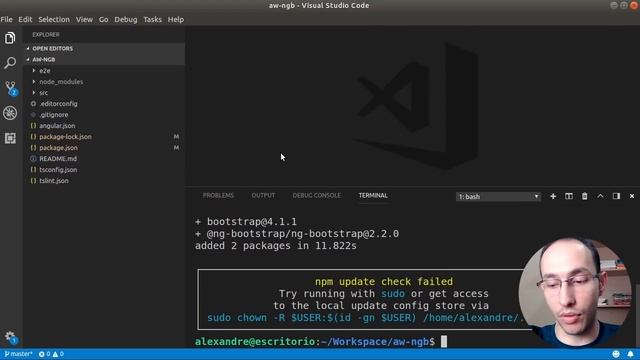Click the '@ng-bootstrap/ng-bootstrap@2.2.0' terminal line
This screenshot has height=360, width=640.
coord(297,234)
